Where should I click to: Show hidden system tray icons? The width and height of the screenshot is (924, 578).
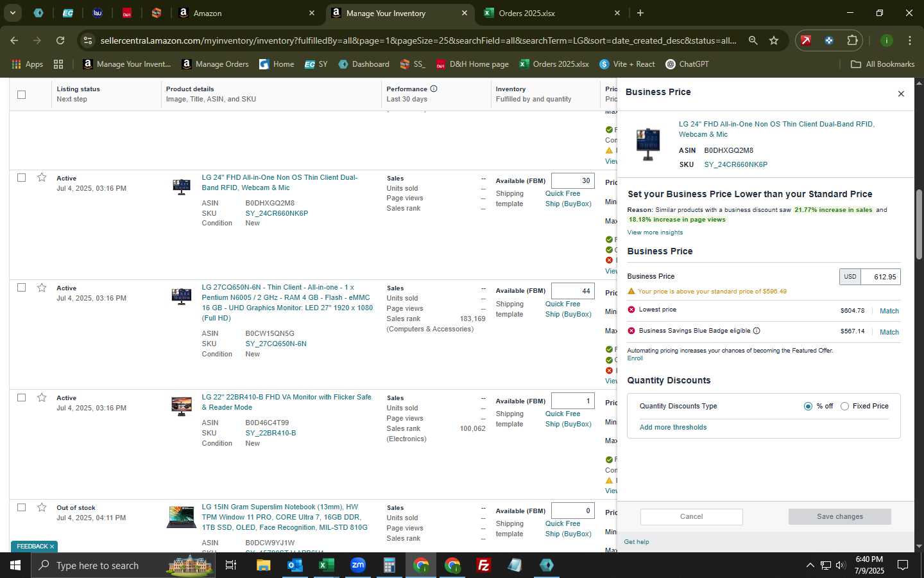[810, 565]
